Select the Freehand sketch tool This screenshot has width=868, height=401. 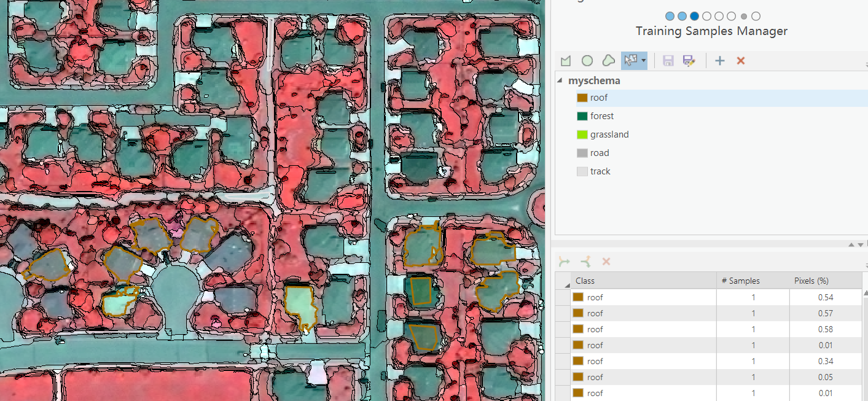[x=608, y=60]
